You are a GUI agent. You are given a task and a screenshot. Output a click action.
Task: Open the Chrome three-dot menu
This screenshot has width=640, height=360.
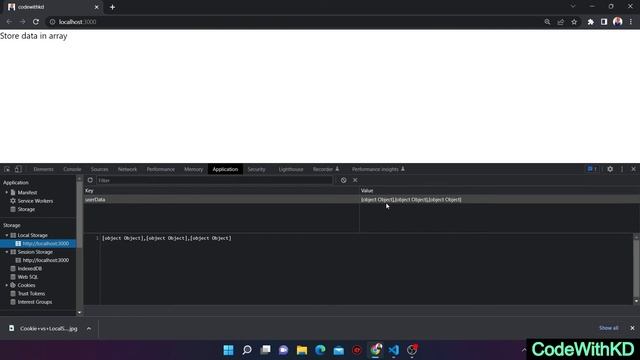coord(631,22)
